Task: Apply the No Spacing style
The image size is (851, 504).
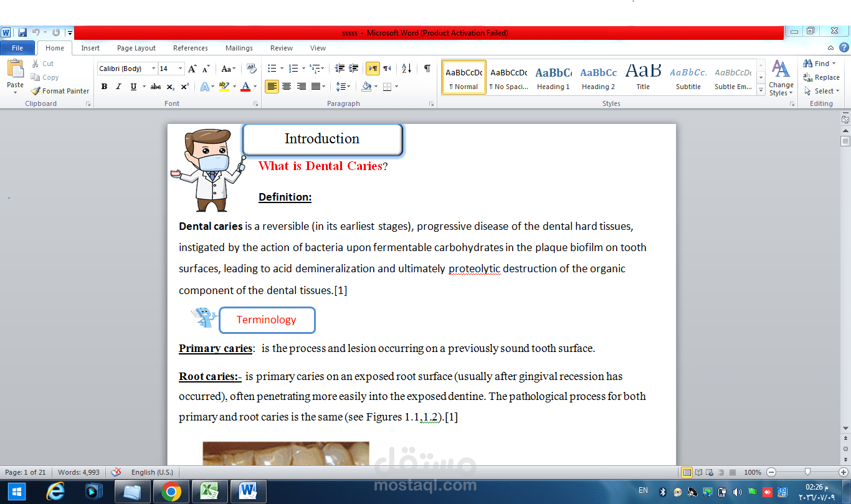Action: point(508,77)
